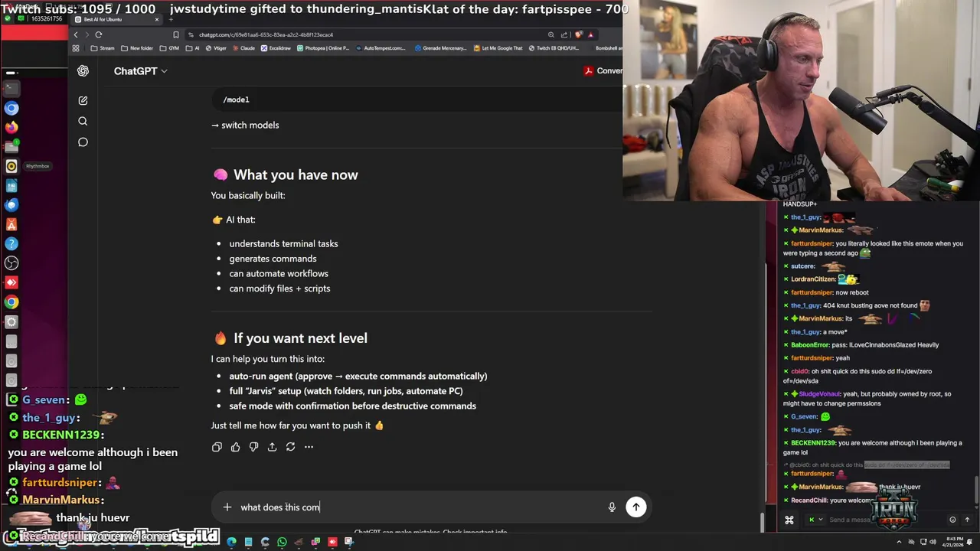Open Rhythmbox from the Ubuntu dock
The image size is (980, 551).
point(11,166)
